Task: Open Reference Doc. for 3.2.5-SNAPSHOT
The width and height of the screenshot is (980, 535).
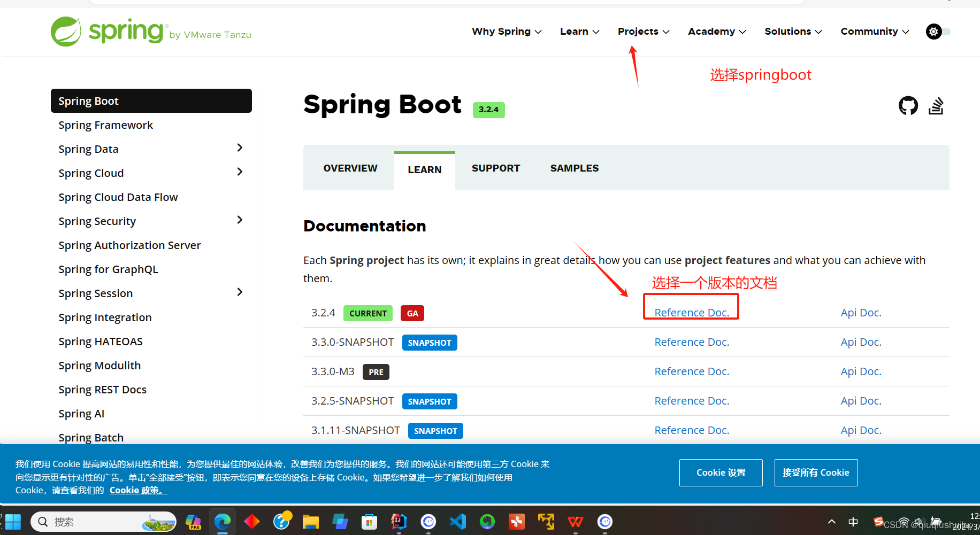Action: click(692, 401)
